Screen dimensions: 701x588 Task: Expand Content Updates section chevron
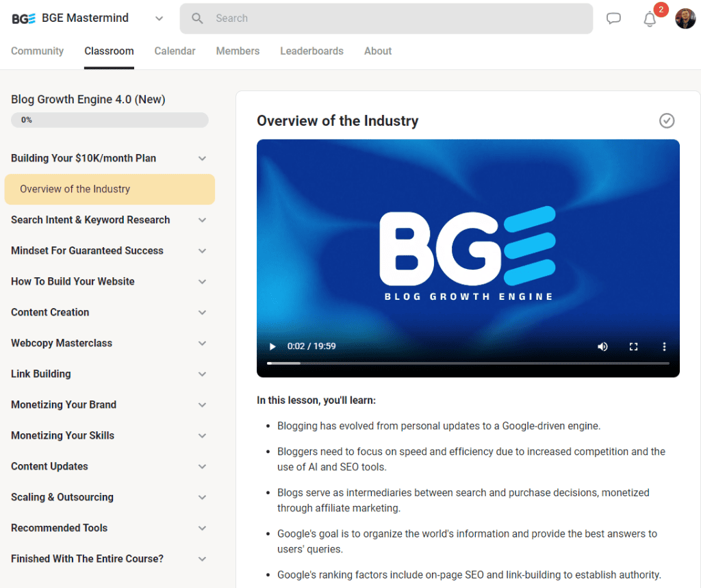(202, 467)
